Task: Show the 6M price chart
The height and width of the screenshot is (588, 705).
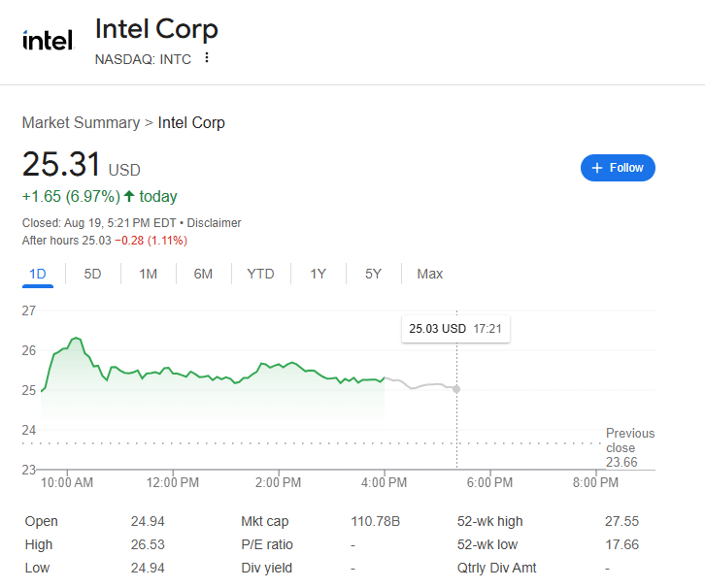Action: [x=203, y=274]
